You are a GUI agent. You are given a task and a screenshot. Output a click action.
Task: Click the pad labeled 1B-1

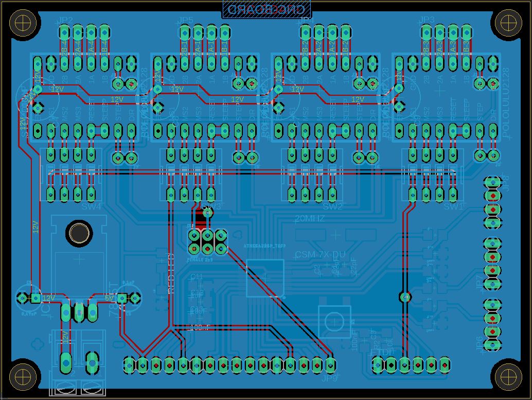click(x=225, y=33)
